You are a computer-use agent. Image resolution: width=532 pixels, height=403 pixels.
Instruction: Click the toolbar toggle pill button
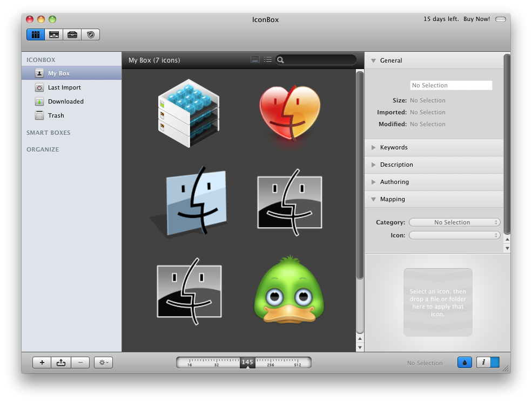click(501, 19)
